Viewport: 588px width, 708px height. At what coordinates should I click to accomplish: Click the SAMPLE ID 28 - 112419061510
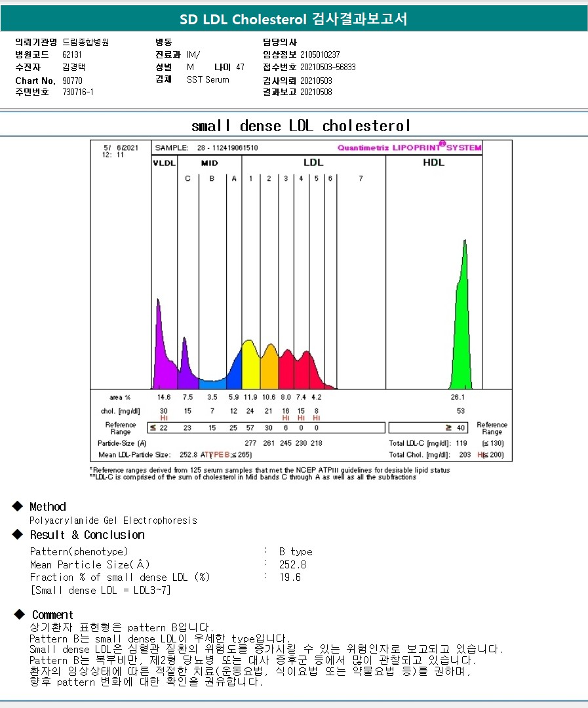click(x=224, y=148)
